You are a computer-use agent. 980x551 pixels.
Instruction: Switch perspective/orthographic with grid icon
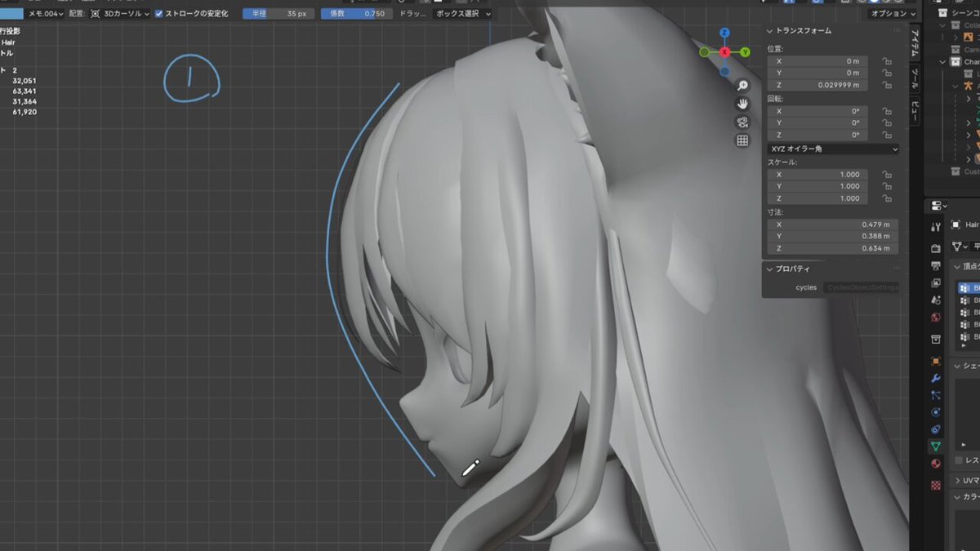(x=742, y=140)
